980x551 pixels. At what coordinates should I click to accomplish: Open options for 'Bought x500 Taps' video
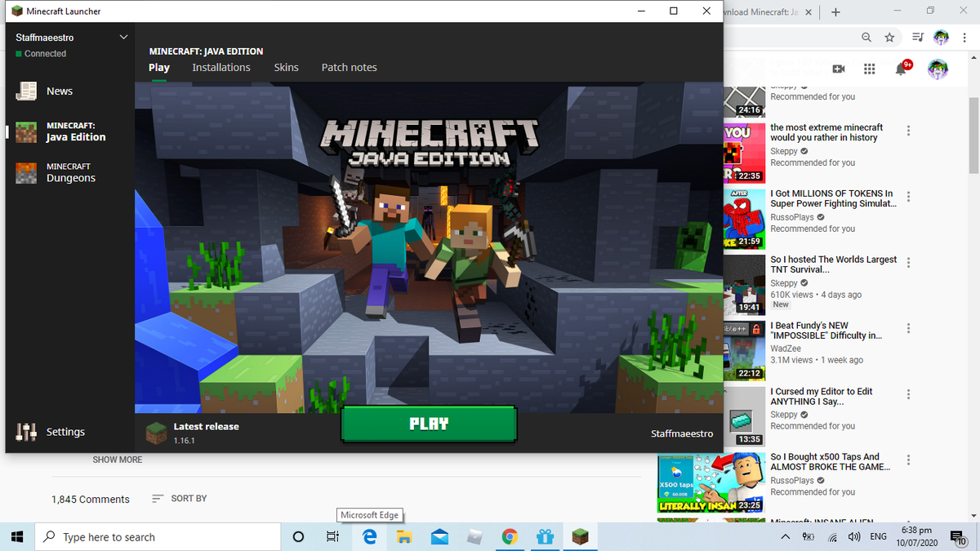click(908, 460)
